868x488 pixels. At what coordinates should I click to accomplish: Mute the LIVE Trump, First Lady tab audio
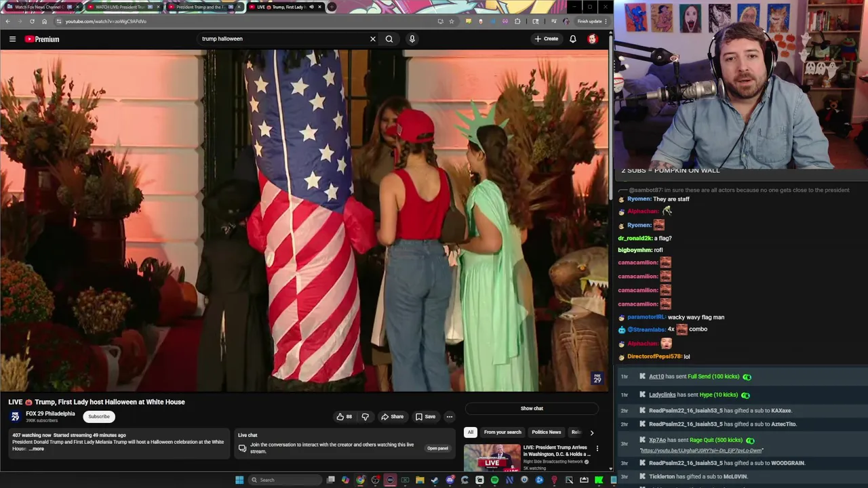coord(311,7)
